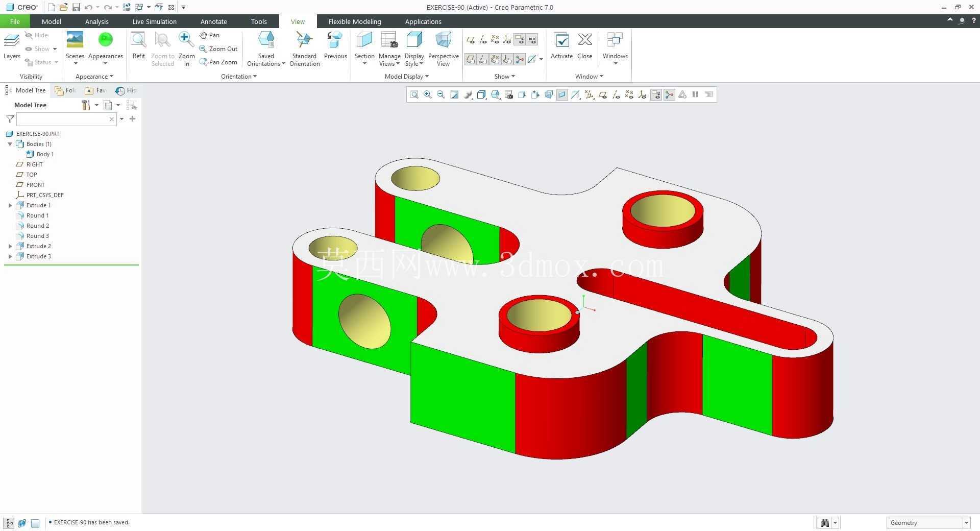This screenshot has height=531, width=980.
Task: Expand the Orientation group overflow
Action: point(238,77)
